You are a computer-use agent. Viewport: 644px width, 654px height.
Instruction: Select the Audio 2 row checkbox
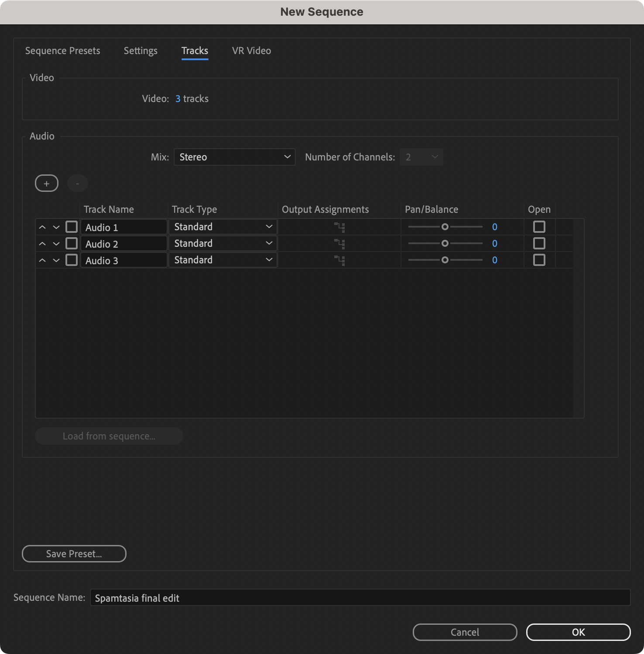72,243
